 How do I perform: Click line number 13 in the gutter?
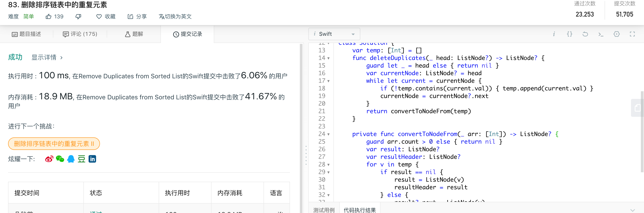pyautogui.click(x=322, y=50)
